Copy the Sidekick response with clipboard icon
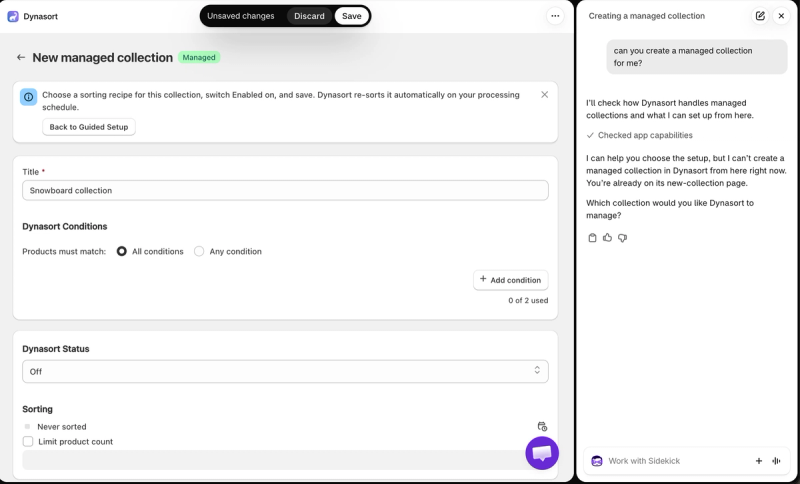This screenshot has width=800, height=484. pos(592,238)
